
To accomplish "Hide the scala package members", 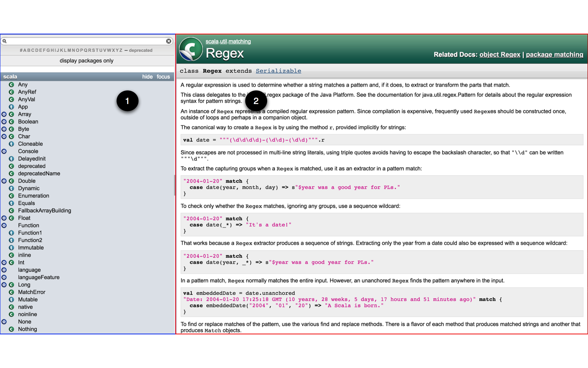I will 148,77.
